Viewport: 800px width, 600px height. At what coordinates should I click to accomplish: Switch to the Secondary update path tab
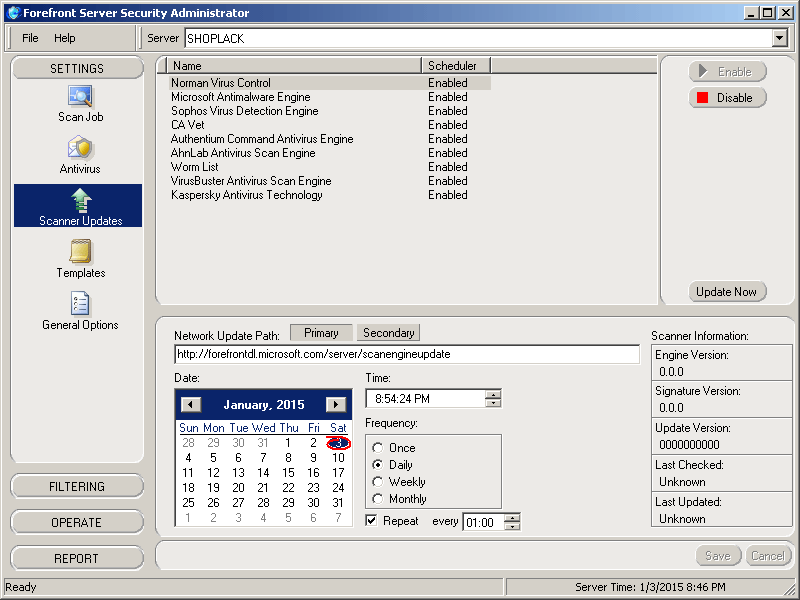[388, 333]
